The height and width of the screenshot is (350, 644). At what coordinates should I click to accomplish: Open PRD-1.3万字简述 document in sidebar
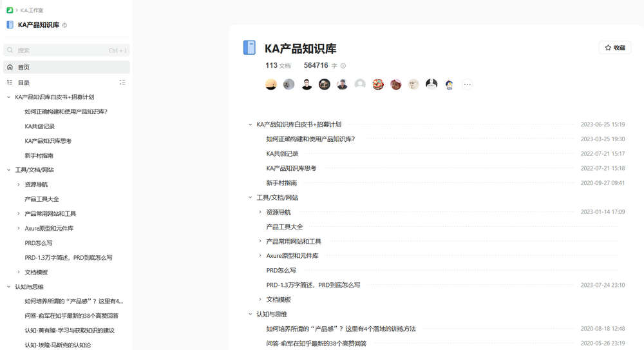(68, 257)
